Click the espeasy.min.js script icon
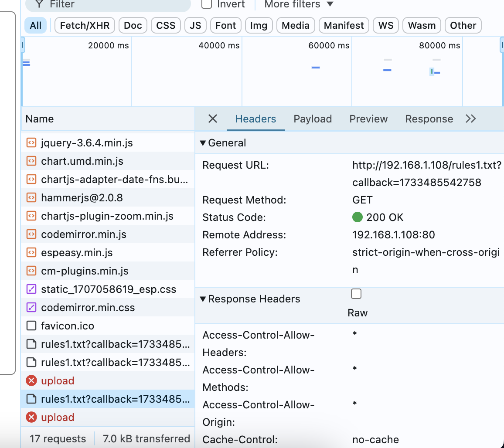The image size is (504, 448). [31, 253]
